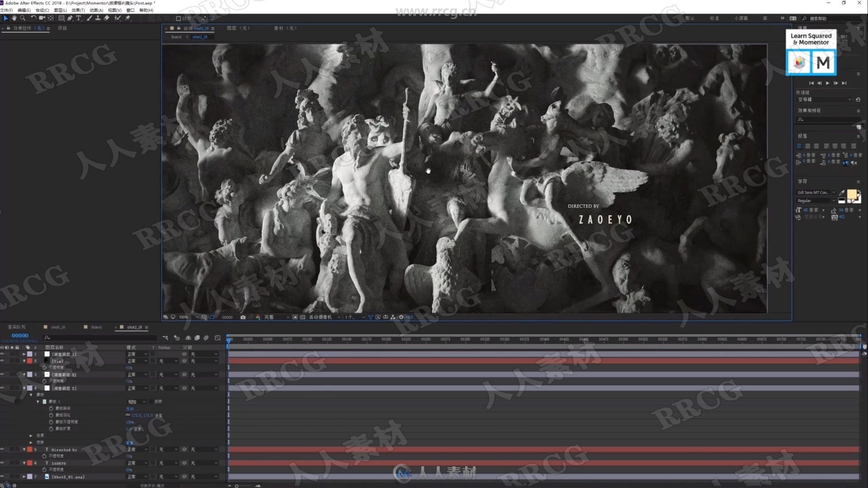Select the Pen tool

(70, 18)
